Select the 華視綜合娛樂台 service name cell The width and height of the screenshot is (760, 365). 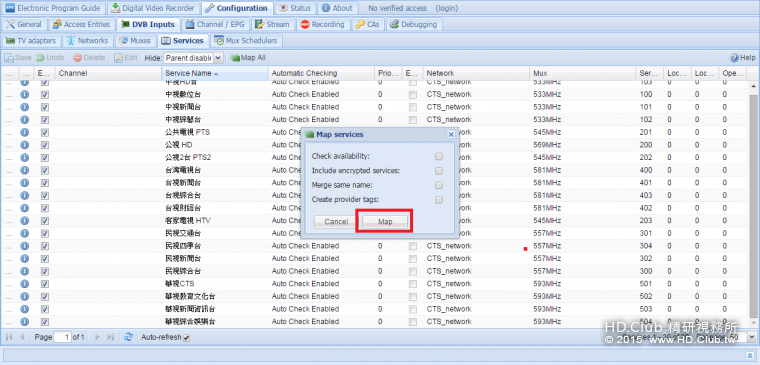pos(214,321)
